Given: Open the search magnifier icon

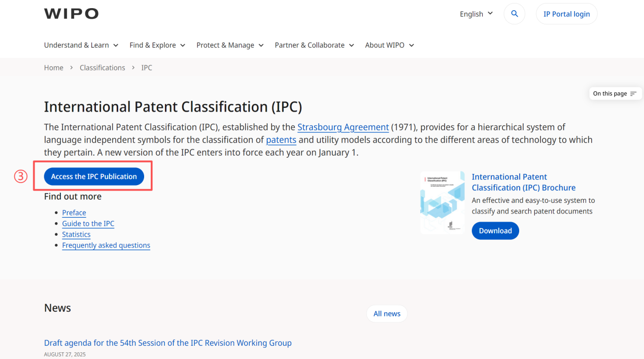Looking at the screenshot, I should coord(514,14).
